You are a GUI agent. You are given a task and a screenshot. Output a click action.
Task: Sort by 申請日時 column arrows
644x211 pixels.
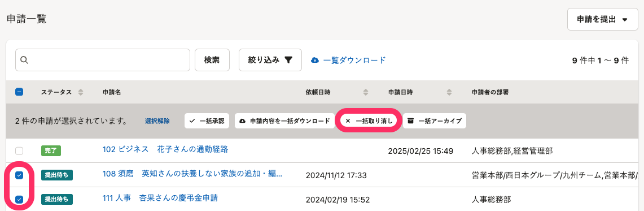point(449,93)
